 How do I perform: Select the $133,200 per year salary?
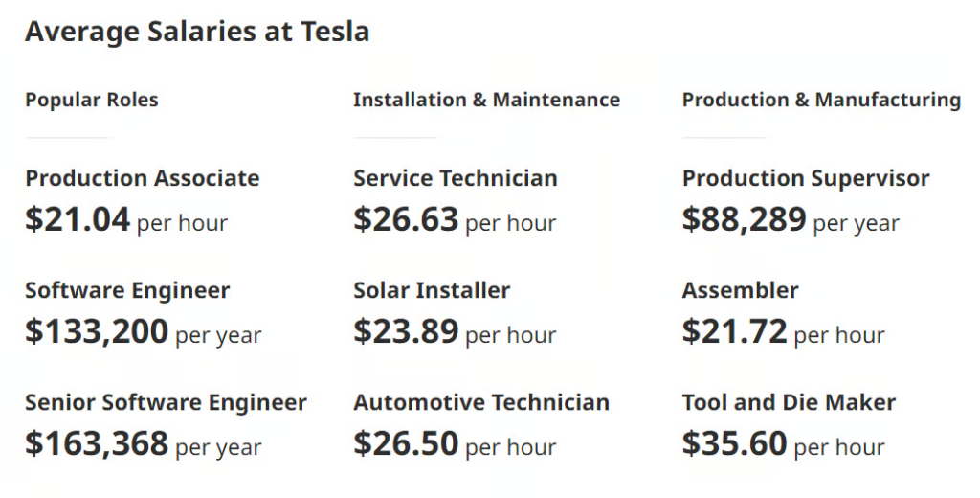143,332
